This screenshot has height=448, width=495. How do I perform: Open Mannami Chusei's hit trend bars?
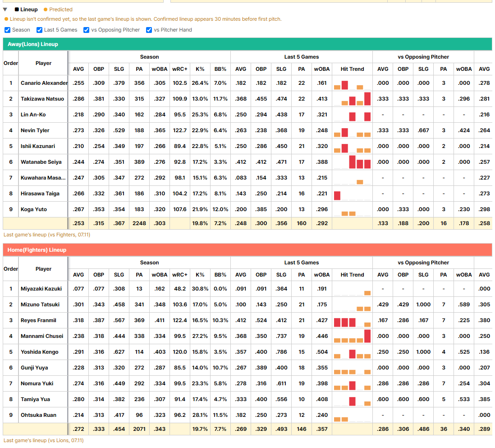coord(352,337)
